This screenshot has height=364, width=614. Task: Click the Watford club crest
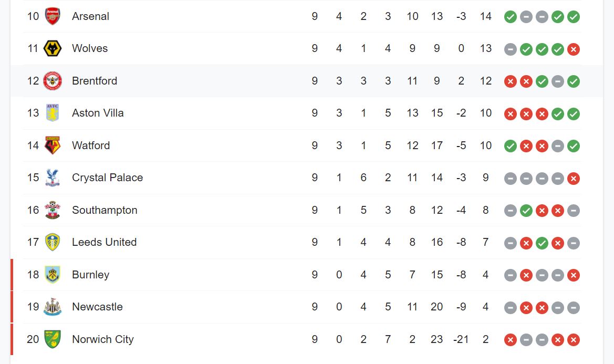[53, 145]
